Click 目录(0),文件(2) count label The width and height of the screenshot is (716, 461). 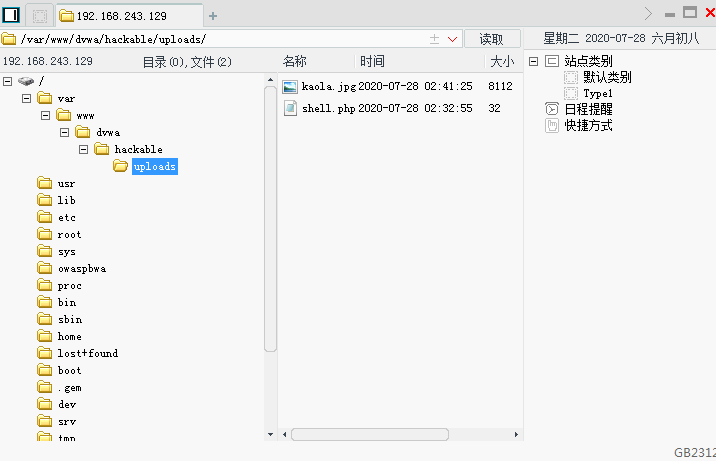click(x=187, y=62)
